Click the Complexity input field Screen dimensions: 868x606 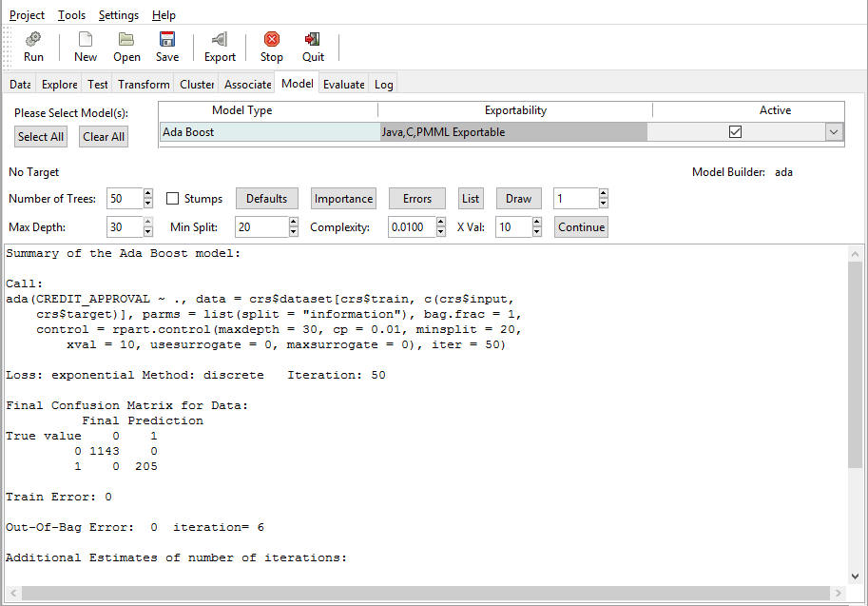coord(412,227)
